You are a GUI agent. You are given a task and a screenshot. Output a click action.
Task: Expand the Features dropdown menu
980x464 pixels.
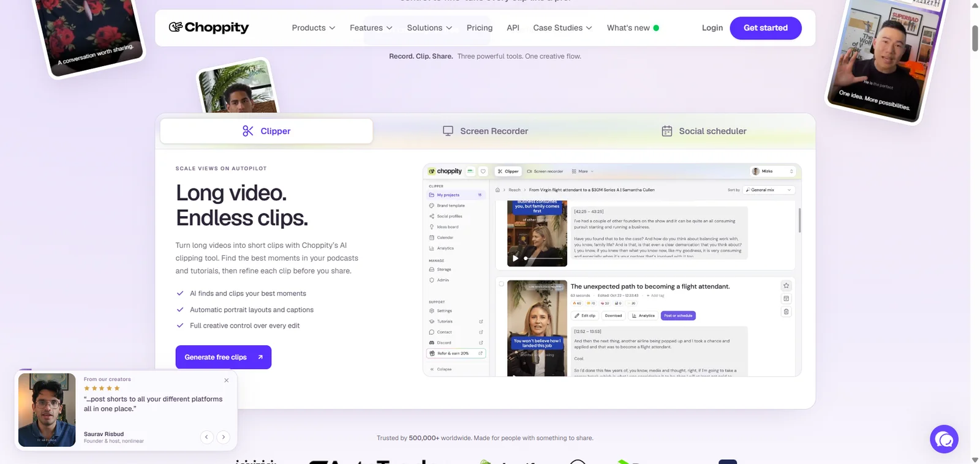tap(371, 28)
